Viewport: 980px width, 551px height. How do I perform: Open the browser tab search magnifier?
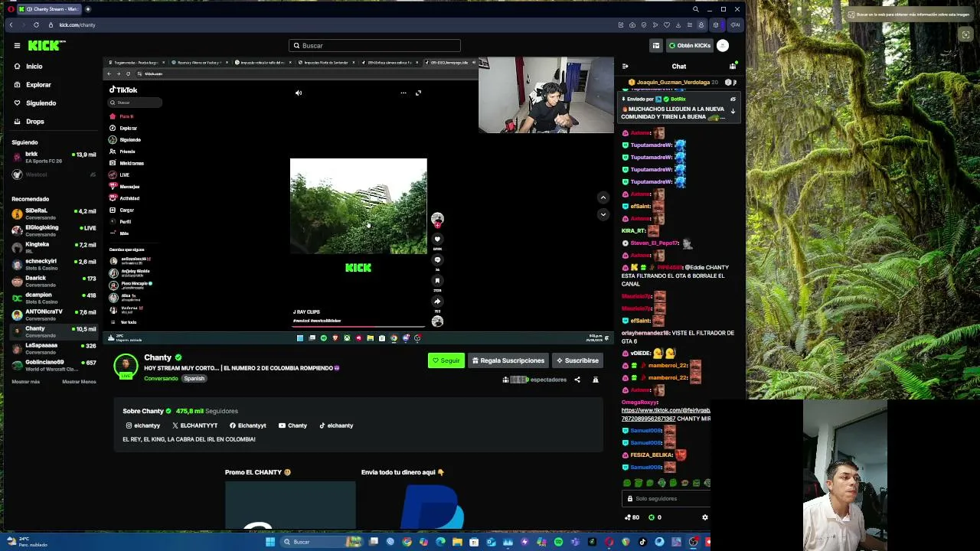pyautogui.click(x=695, y=9)
